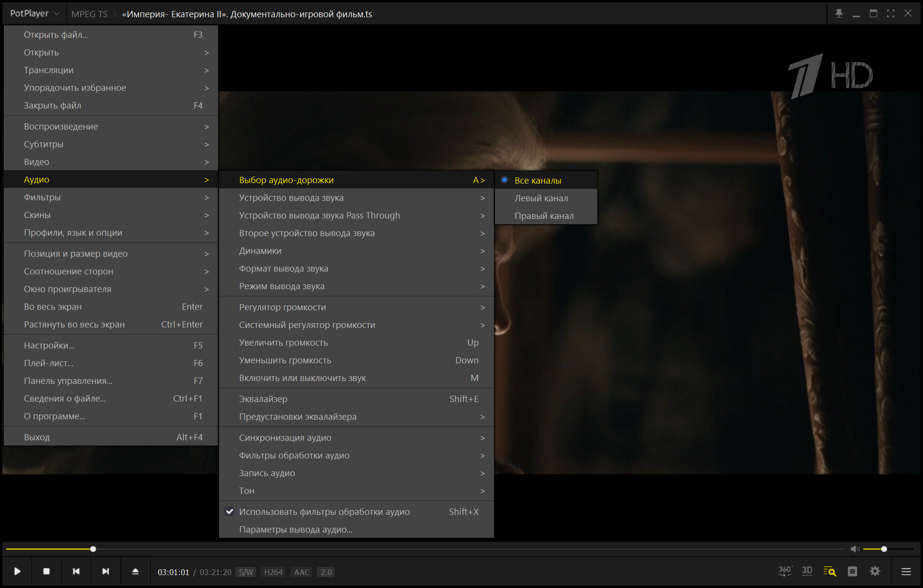Open settings gear in bottom bar
The height and width of the screenshot is (588, 923).
point(875,571)
